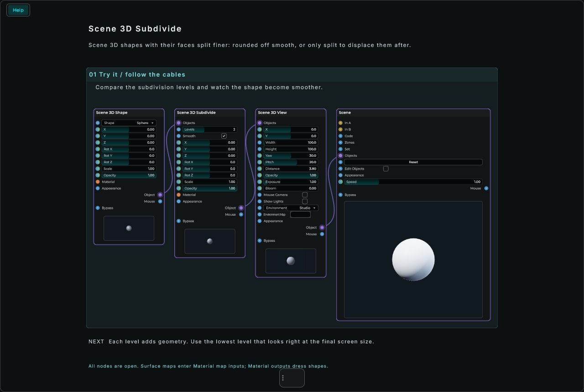Click the Exposure field in Scene 3D View
The image size is (584, 392).
pos(291,182)
